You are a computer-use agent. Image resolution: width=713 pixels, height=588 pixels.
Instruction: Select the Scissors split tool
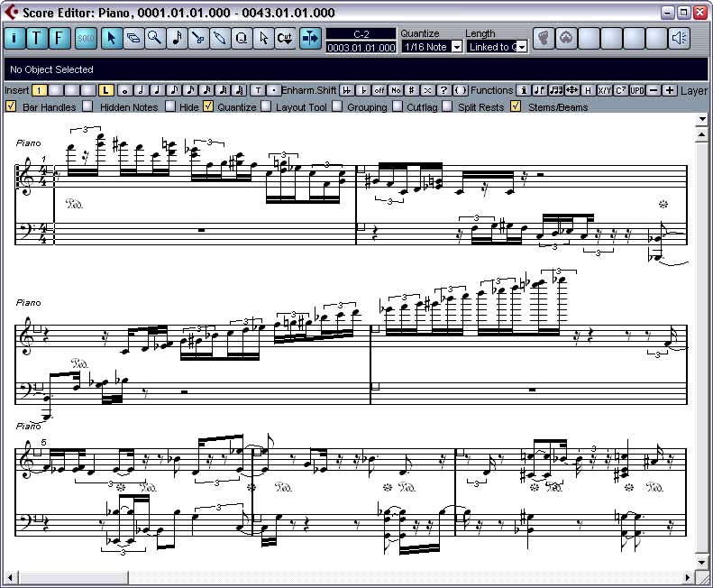[198, 38]
